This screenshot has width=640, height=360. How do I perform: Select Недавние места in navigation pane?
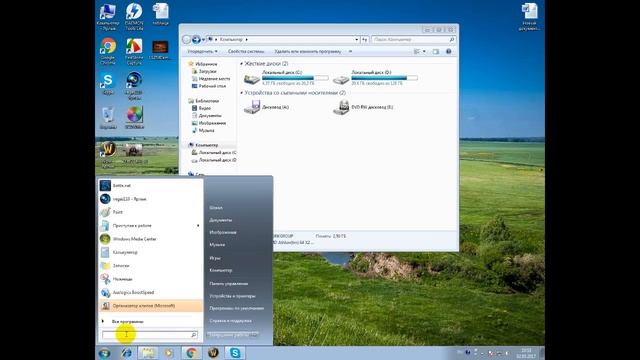pos(211,79)
